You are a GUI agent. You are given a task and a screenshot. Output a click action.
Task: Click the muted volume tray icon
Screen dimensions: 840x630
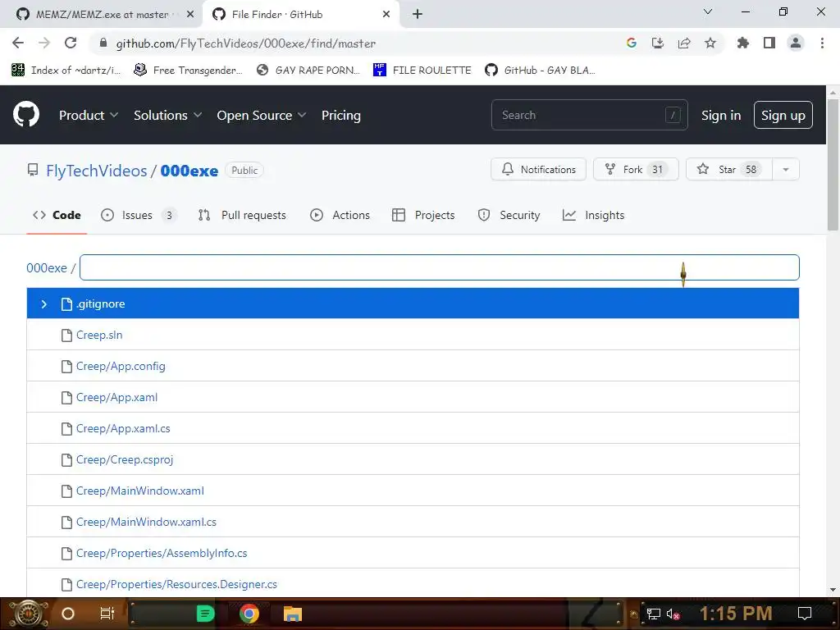[673, 614]
